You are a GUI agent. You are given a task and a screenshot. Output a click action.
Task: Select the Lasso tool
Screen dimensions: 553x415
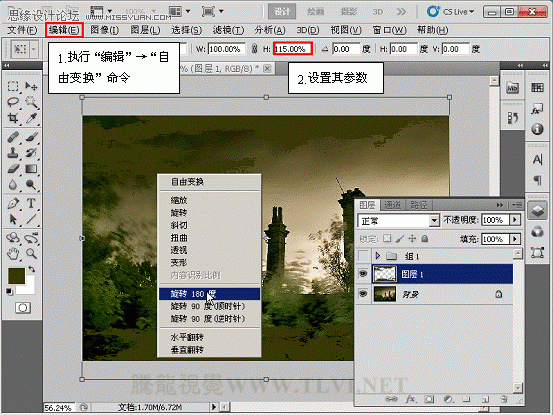(x=13, y=102)
